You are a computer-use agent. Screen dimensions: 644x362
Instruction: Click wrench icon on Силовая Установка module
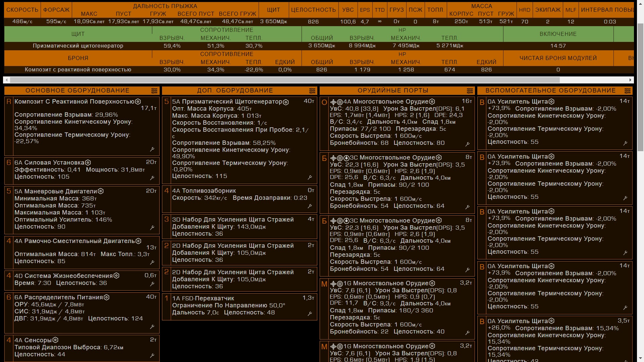[152, 178]
